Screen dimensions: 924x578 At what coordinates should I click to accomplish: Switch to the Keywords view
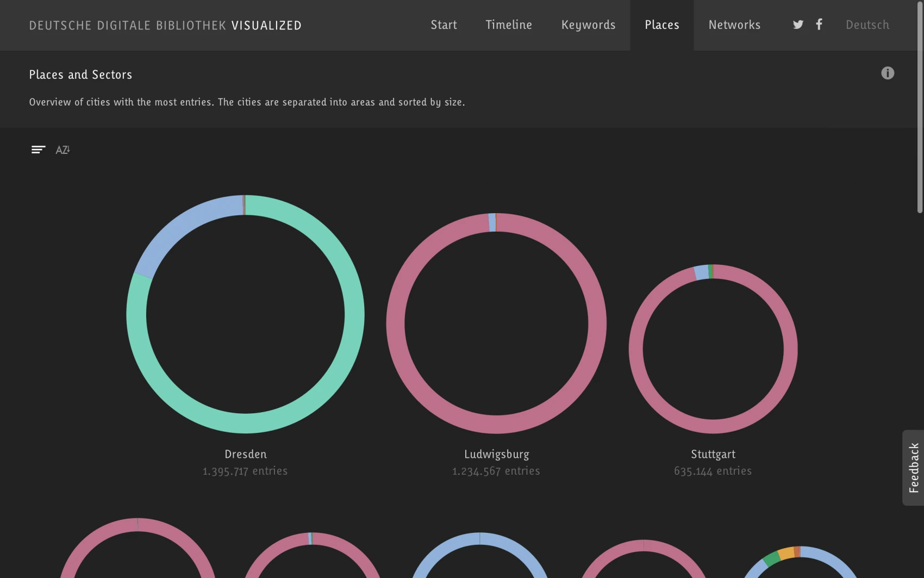[x=588, y=25]
